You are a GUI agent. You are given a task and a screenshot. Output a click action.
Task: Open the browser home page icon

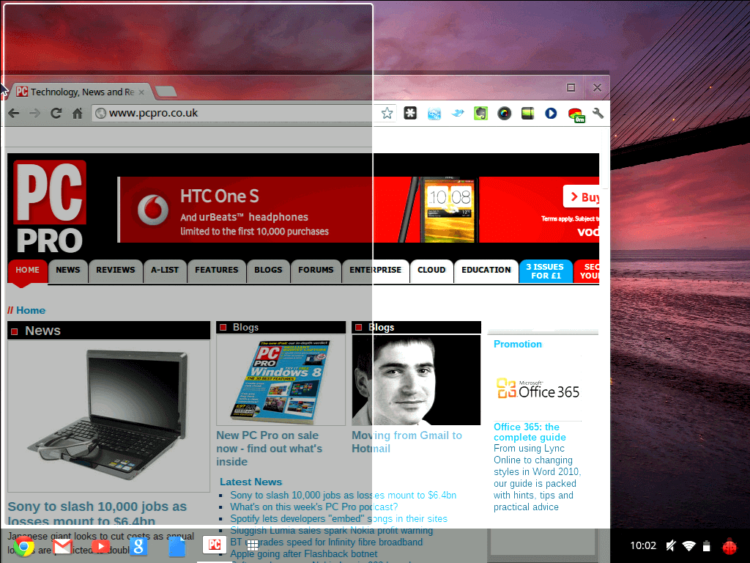coord(77,113)
